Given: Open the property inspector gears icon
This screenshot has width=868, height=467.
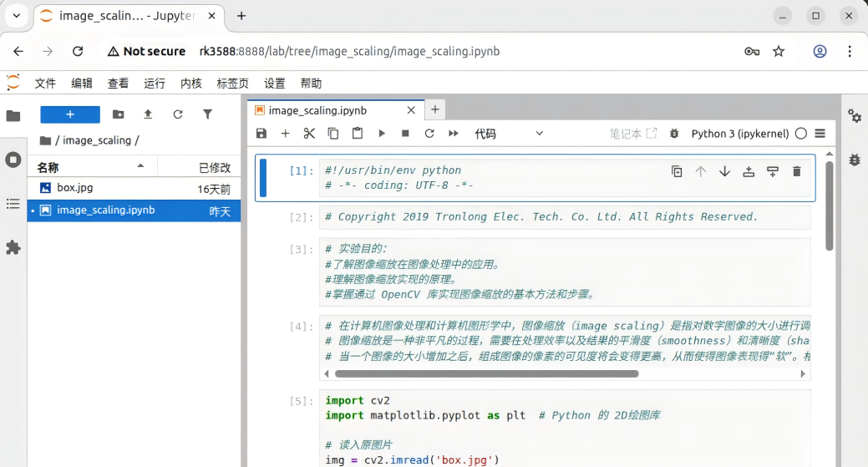Looking at the screenshot, I should [x=855, y=115].
